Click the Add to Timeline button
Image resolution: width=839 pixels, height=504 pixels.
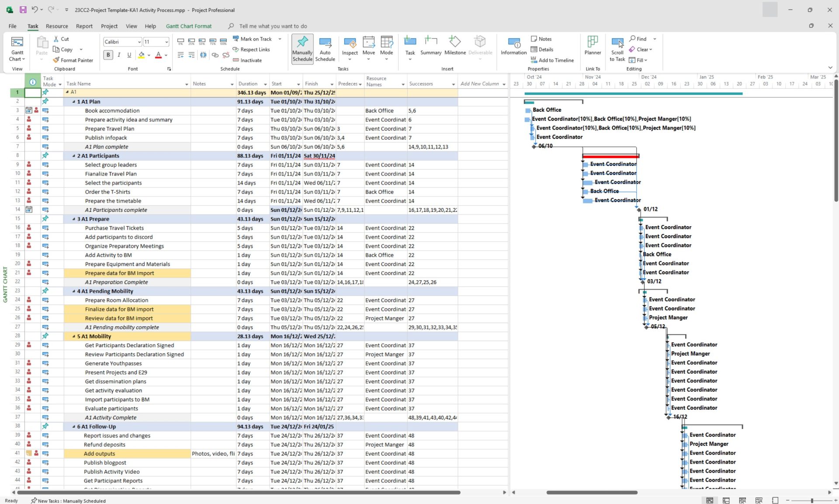click(552, 60)
